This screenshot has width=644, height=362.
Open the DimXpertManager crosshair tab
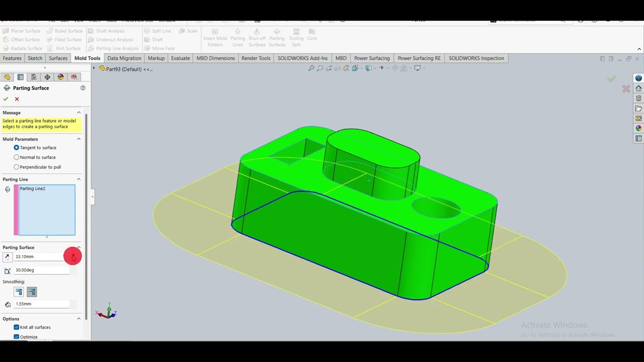coord(47,77)
